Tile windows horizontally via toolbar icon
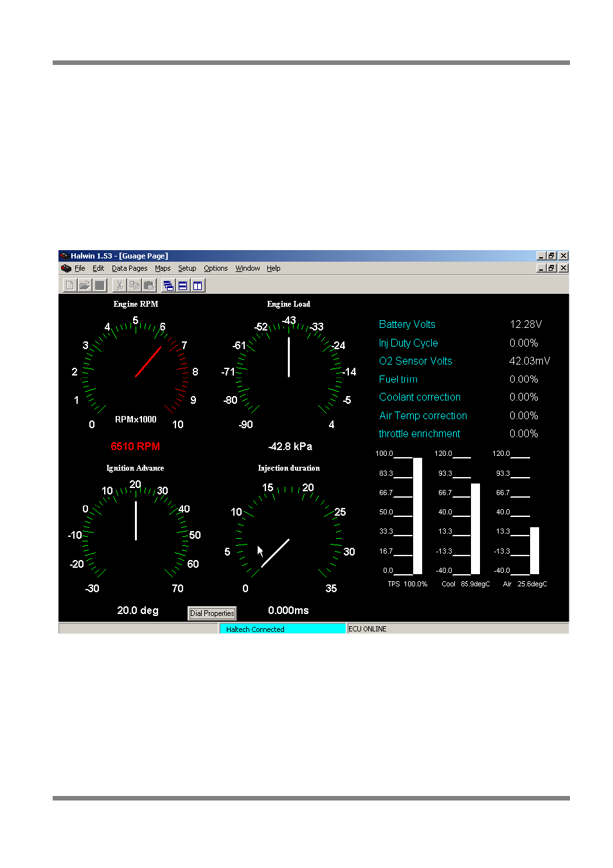The width and height of the screenshot is (613, 868). (x=183, y=285)
